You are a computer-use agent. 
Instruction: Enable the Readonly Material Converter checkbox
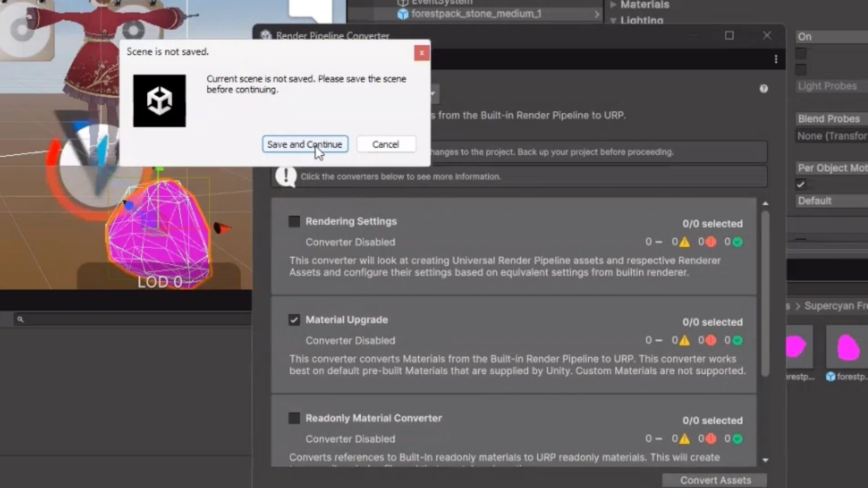(294, 418)
